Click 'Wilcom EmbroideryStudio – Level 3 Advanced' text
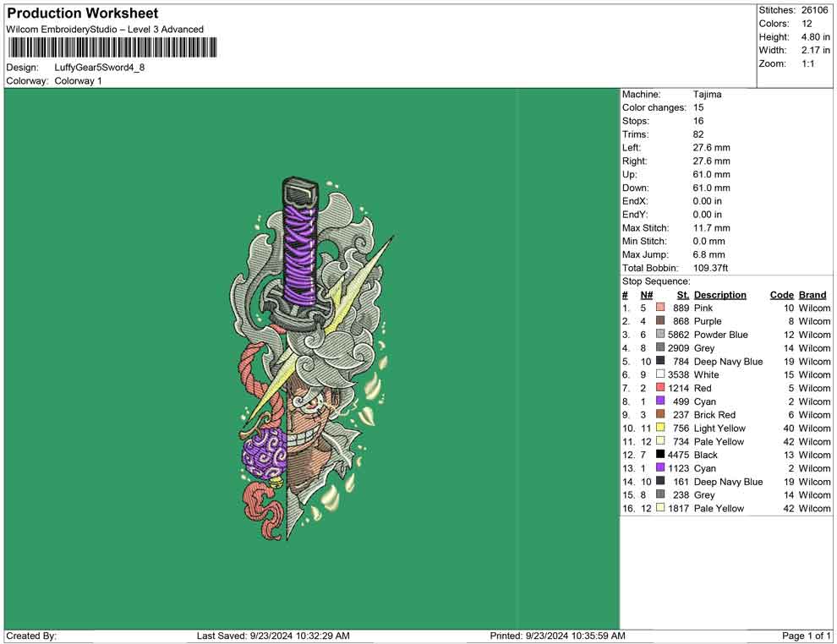The image size is (837, 644). (105, 30)
